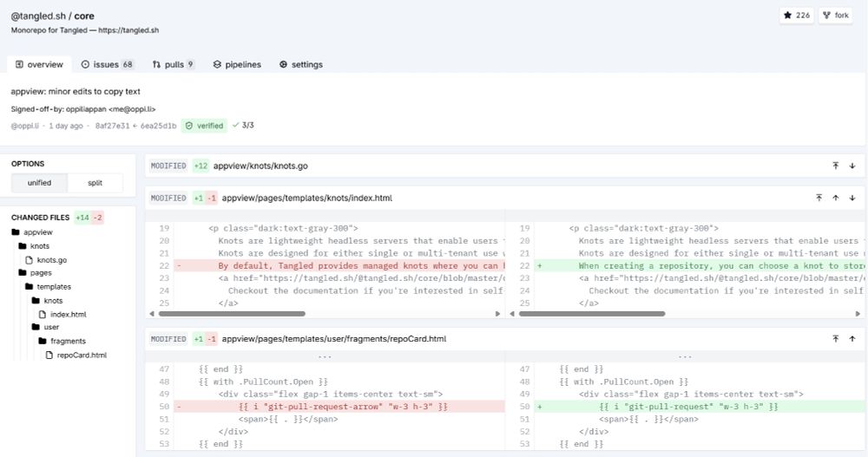Go to previous file from repoCard.html header
Screen dimensions: 868x457
[852, 338]
